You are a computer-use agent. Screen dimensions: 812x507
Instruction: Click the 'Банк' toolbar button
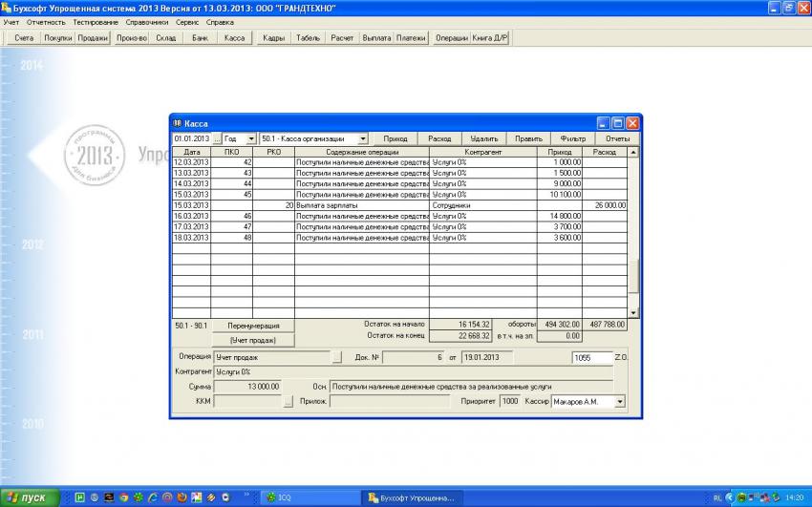[199, 38]
